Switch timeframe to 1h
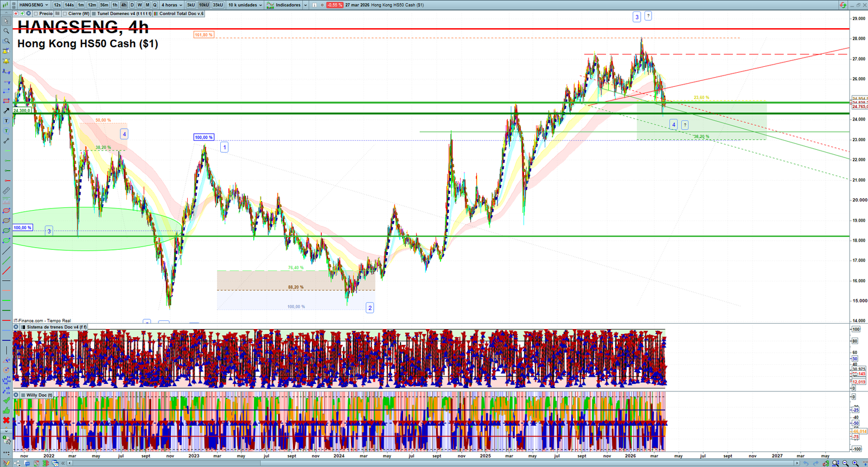The width and height of the screenshot is (868, 467). [115, 5]
